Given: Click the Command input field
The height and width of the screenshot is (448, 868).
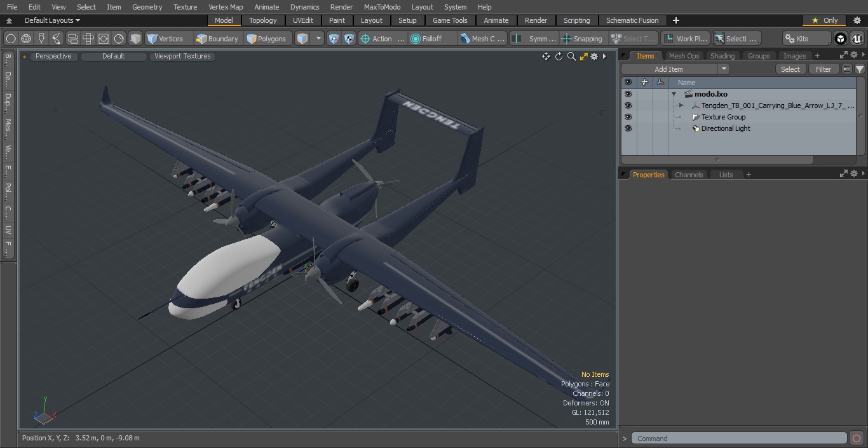Looking at the screenshot, I should 739,438.
